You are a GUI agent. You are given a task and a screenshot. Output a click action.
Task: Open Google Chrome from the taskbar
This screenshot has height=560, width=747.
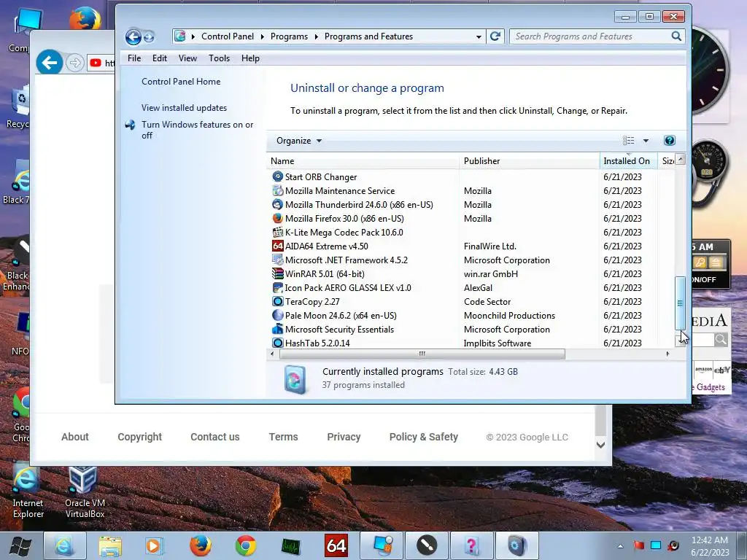(x=245, y=545)
